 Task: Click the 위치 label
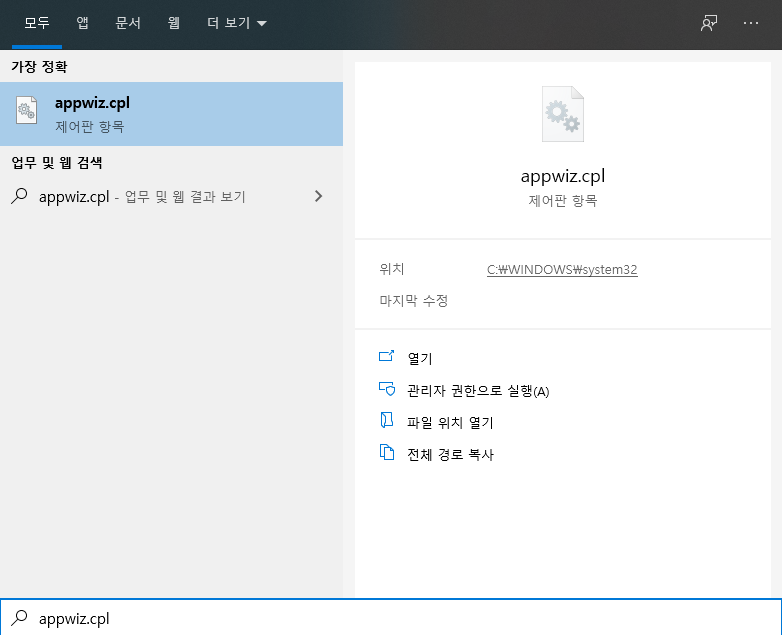click(391, 269)
